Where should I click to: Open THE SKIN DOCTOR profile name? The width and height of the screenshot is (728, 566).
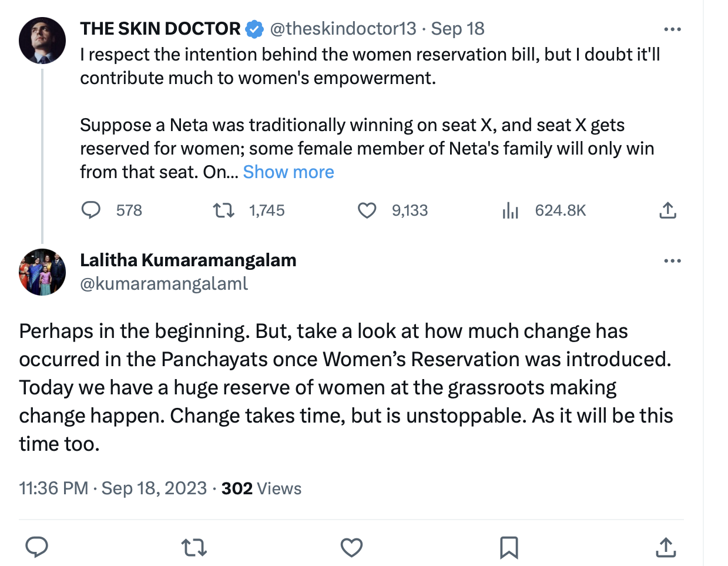[x=160, y=28]
